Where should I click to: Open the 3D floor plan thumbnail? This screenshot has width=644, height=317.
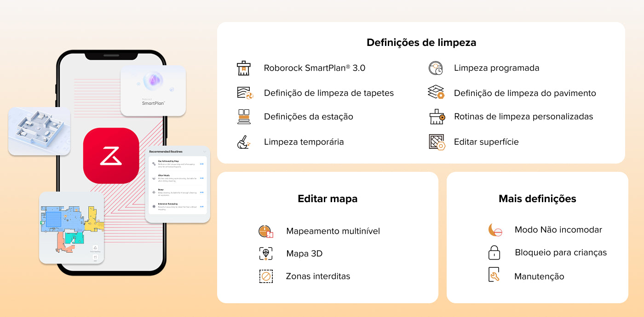[39, 131]
